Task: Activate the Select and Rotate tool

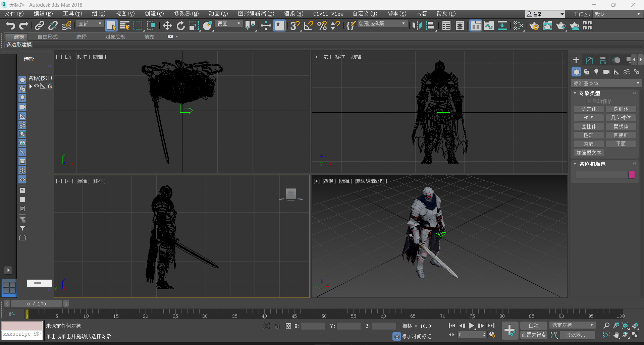Action: pos(180,25)
